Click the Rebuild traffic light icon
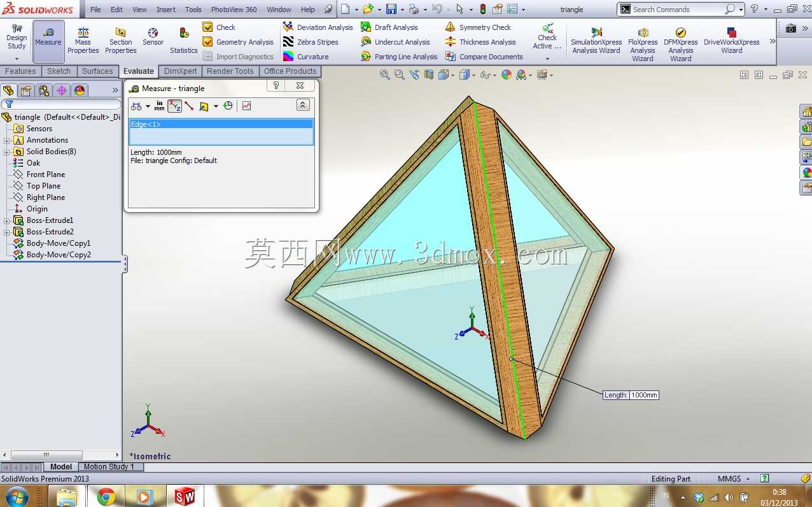 [483, 10]
